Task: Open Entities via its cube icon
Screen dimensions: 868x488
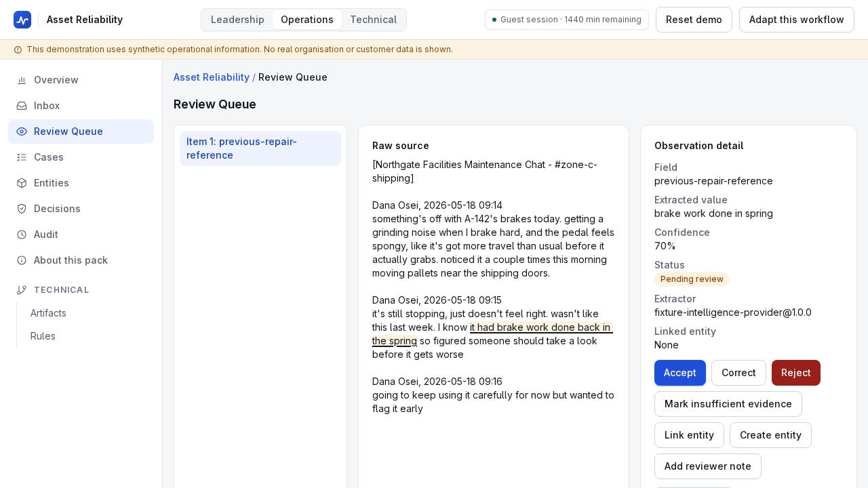Action: pos(22,183)
